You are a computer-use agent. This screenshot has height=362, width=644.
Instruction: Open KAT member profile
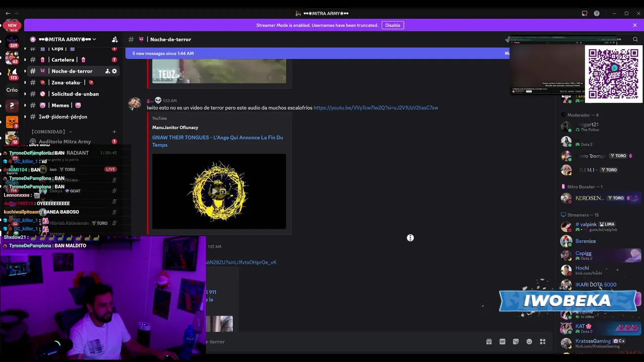pos(600,328)
